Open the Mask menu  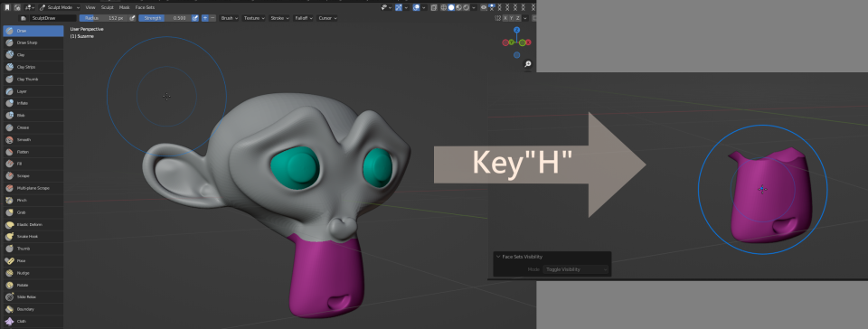point(125,8)
